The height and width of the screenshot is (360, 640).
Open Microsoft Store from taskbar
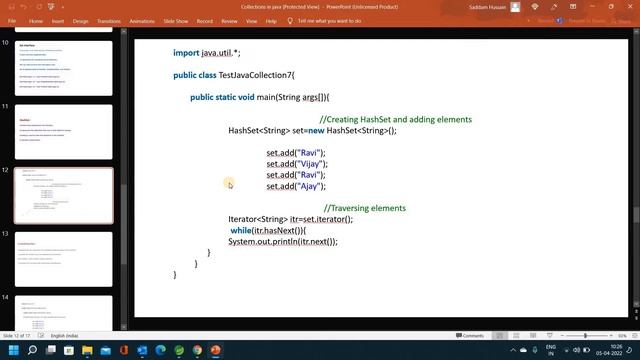(x=69, y=350)
